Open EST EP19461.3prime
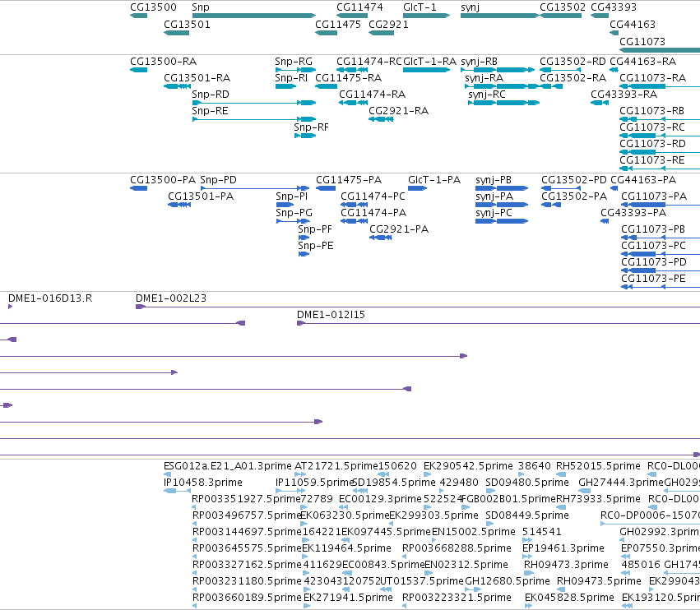This screenshot has width=700, height=610. point(563,548)
